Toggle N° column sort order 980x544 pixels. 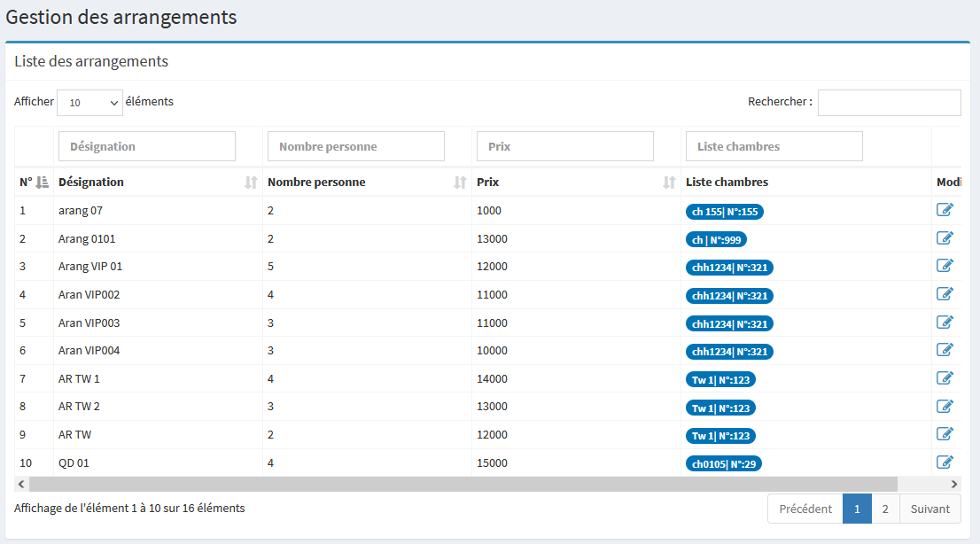(x=42, y=183)
